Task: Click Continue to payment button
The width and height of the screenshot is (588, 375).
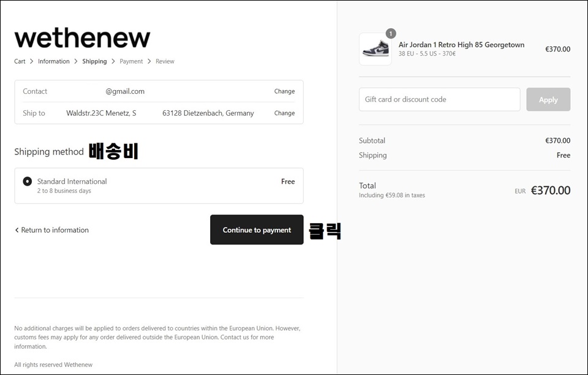Action: coord(257,230)
